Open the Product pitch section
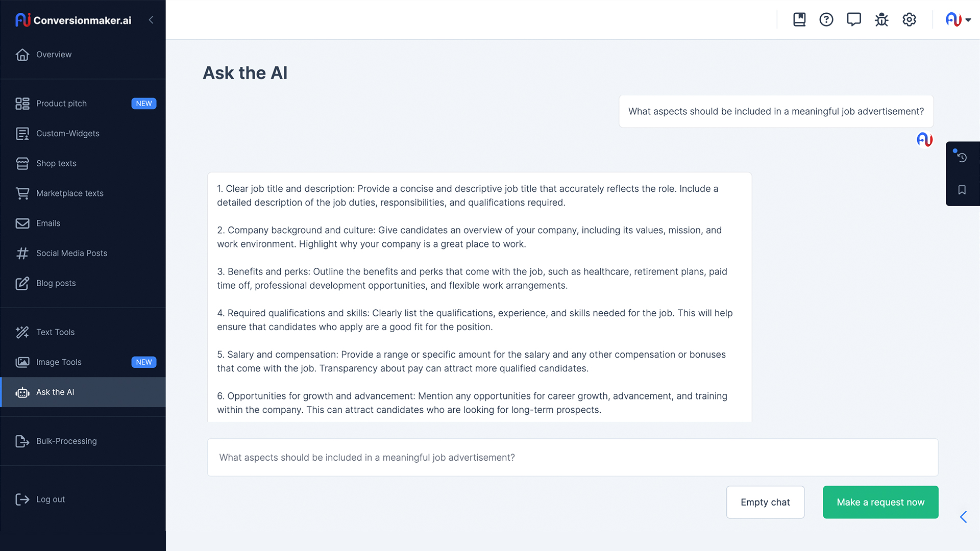 pos(61,104)
